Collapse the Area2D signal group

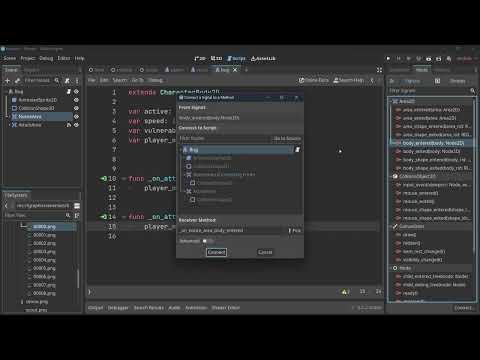[392, 101]
